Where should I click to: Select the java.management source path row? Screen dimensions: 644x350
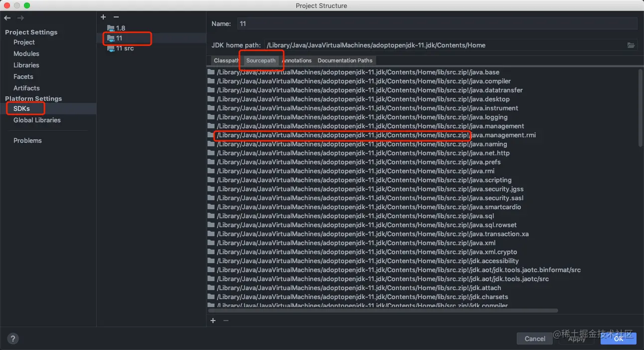422,126
